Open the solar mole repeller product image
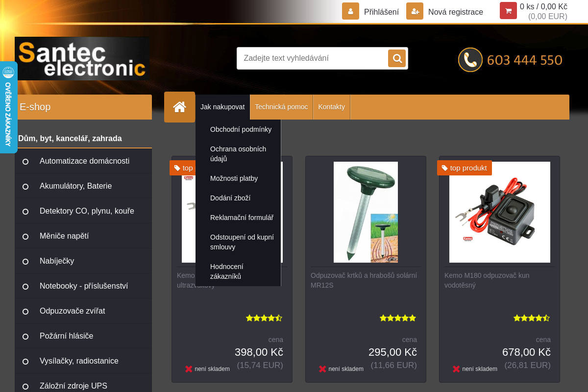This screenshot has height=392, width=588. (x=366, y=212)
